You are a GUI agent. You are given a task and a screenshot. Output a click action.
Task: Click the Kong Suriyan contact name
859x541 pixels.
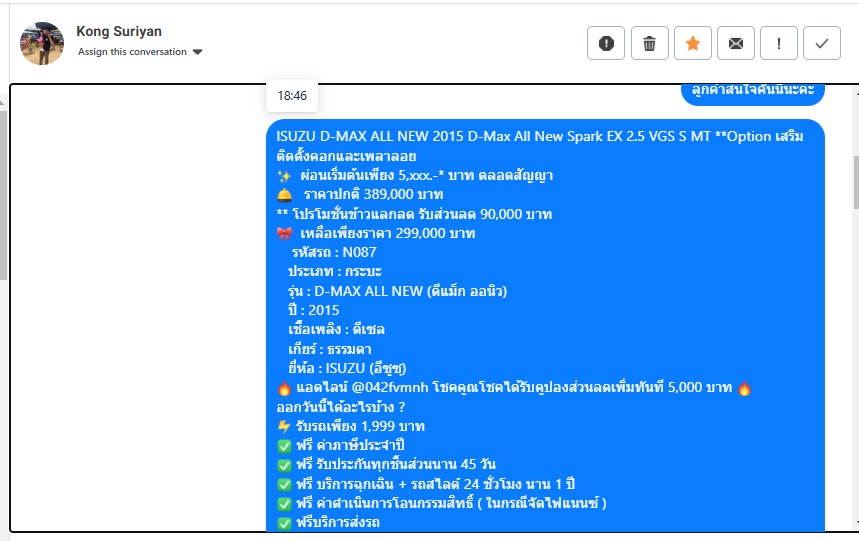(119, 31)
